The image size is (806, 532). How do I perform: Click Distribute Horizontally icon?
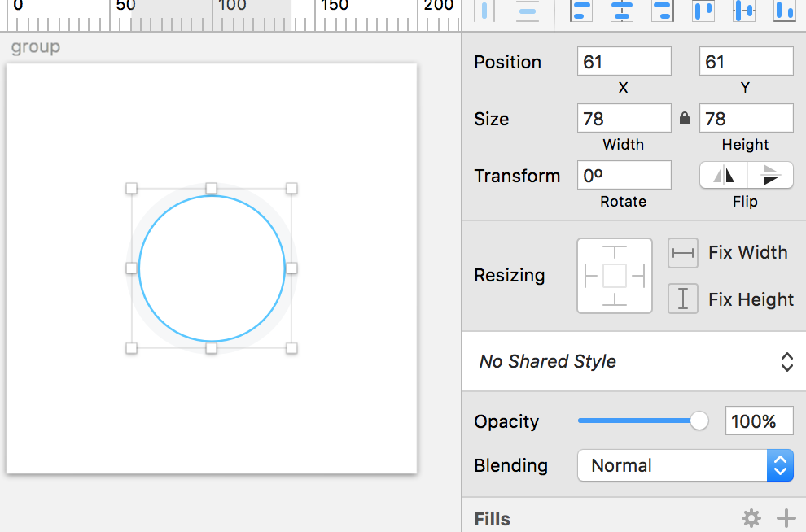click(x=486, y=11)
